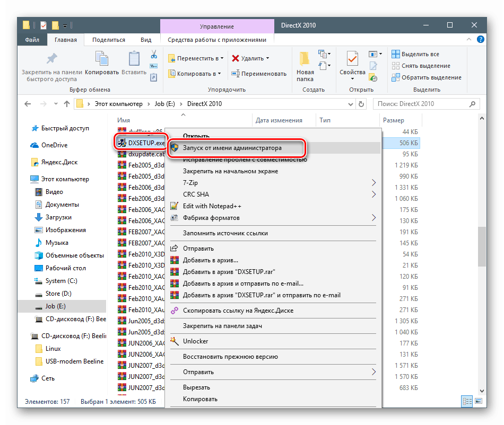Select the dxupdate.cab file
Viewport: 504px width, 425px height.
(141, 154)
